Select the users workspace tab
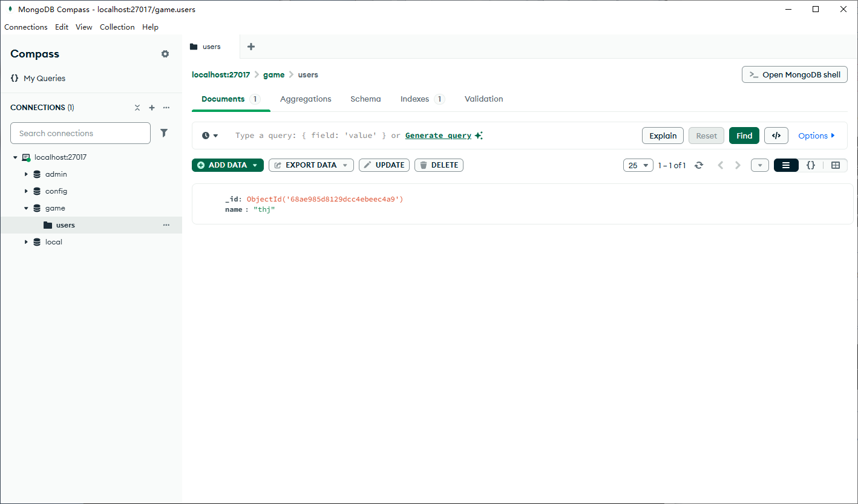Viewport: 858px width, 504px height. click(x=211, y=47)
